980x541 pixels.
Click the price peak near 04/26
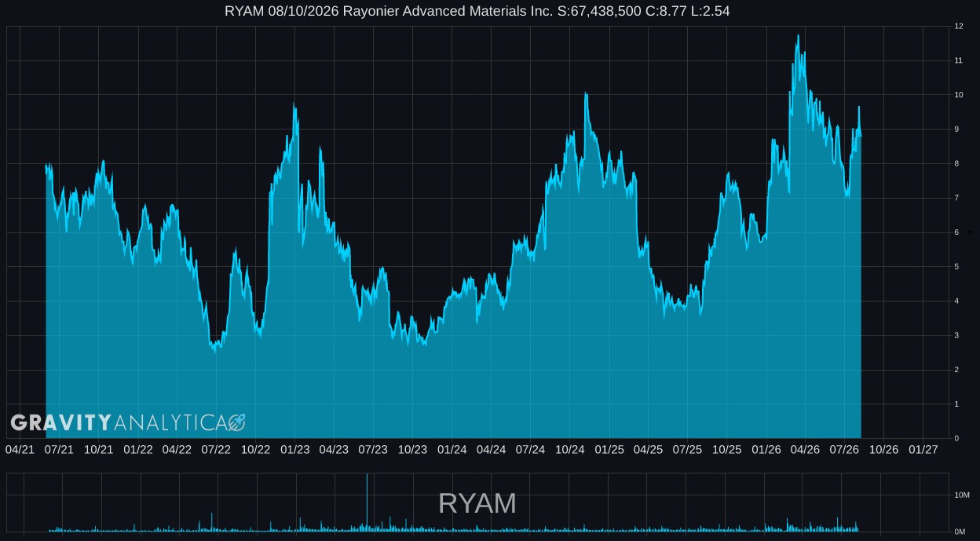point(798,36)
